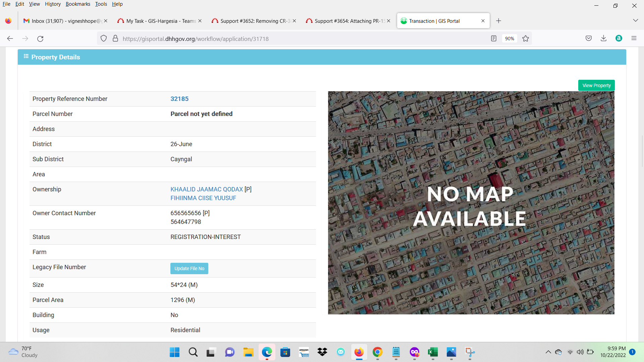Toggle reader view icon in address bar
Screen dimensions: 644x362
coord(494,39)
